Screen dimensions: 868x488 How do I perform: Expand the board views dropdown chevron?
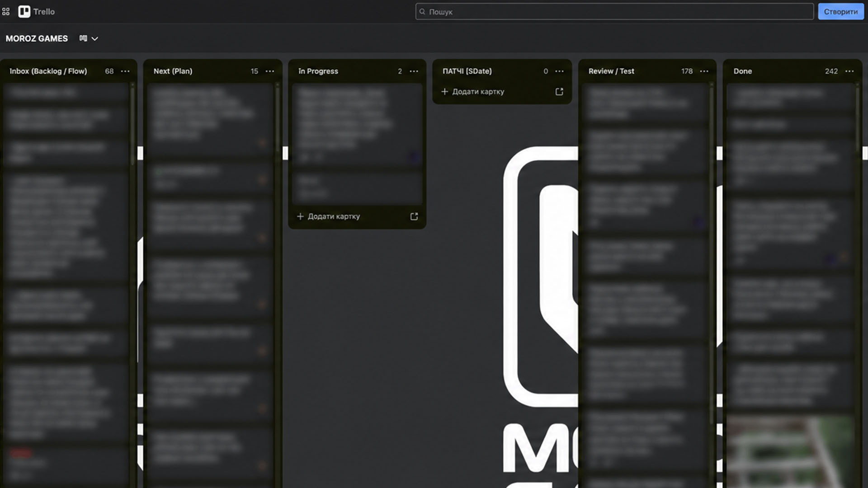coord(95,39)
